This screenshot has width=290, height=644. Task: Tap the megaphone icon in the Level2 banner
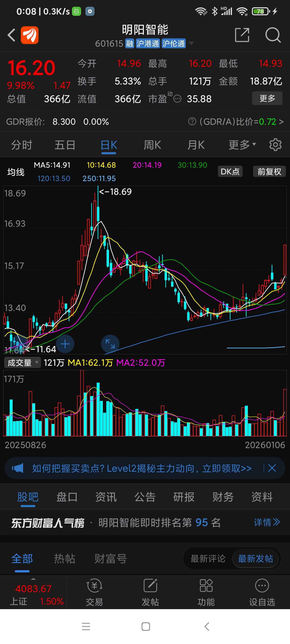pos(18,468)
